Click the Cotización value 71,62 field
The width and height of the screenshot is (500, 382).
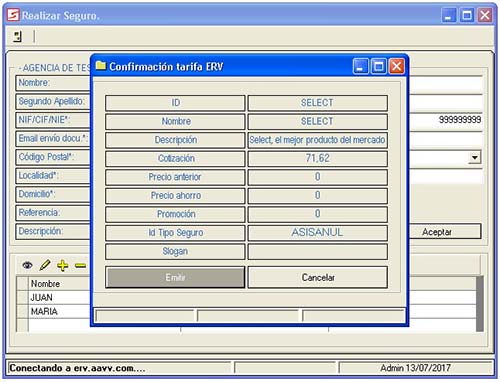[x=318, y=158]
